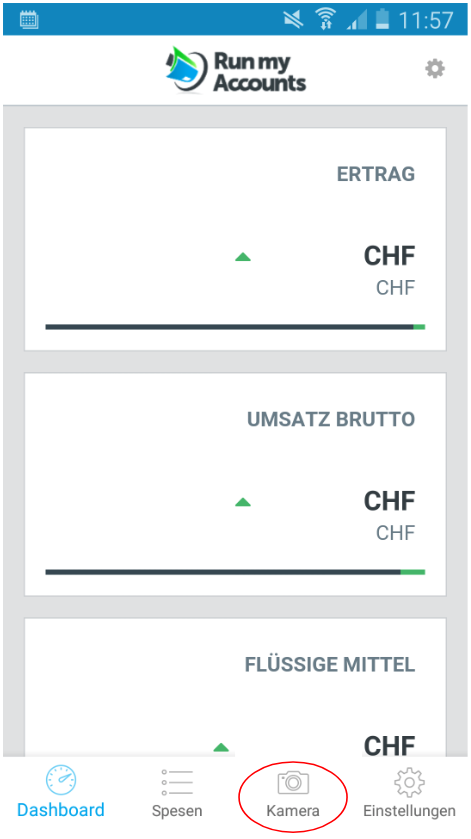
Task: Tap the Einstellungen gear icon
Action: (409, 782)
